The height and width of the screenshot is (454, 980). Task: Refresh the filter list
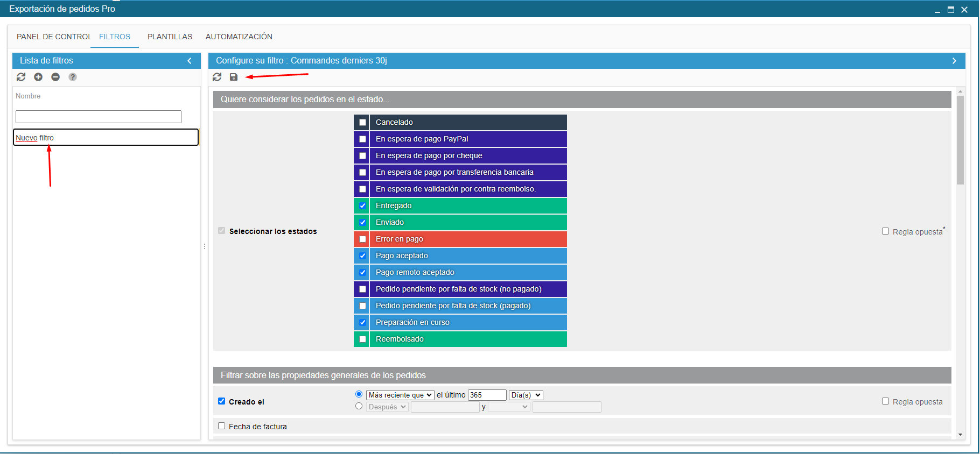coord(21,77)
